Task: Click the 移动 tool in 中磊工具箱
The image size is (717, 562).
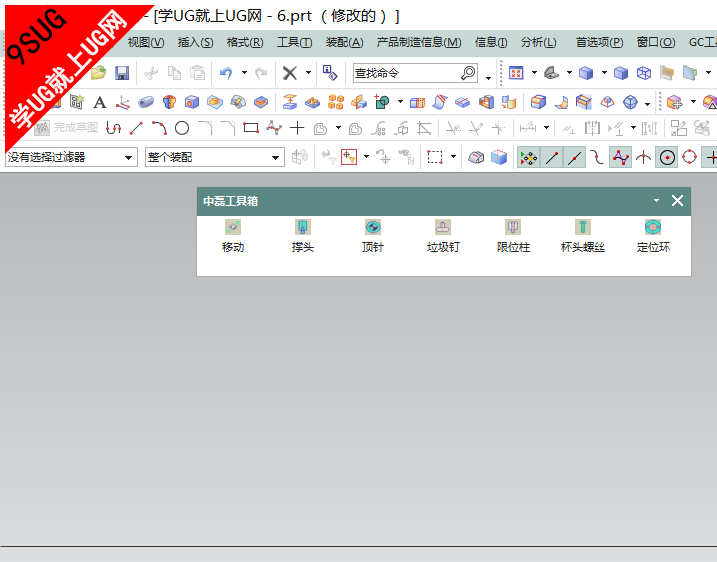Action: [x=233, y=236]
